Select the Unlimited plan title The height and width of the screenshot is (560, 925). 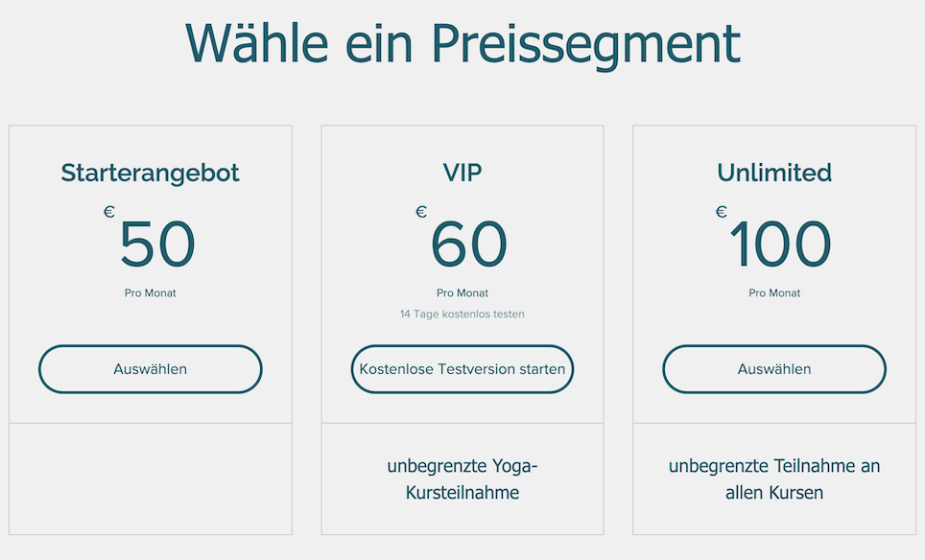[774, 173]
